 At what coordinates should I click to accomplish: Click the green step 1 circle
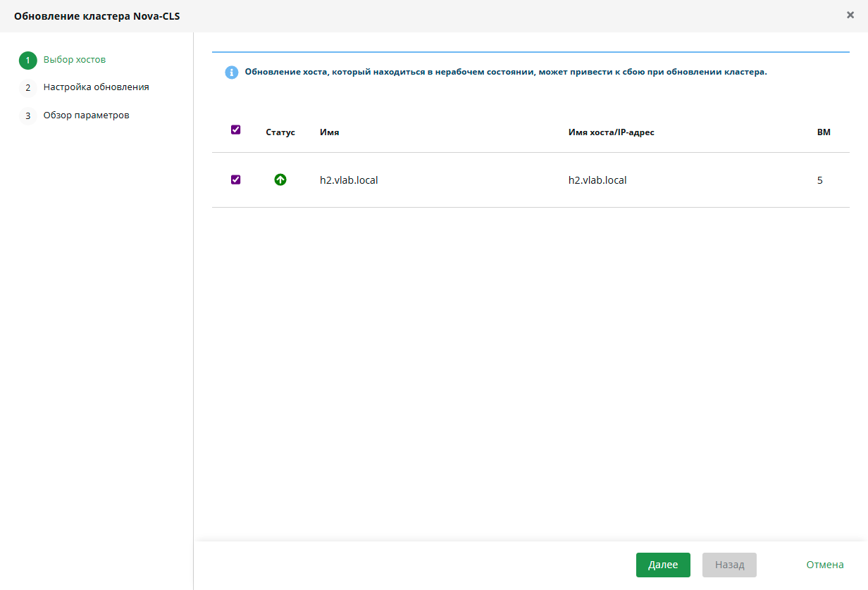click(x=27, y=61)
